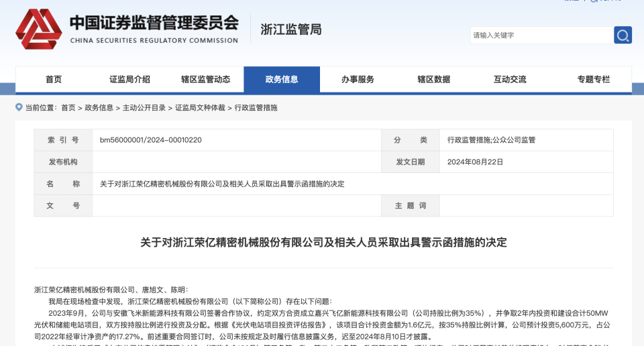Click addressee line 唐旭文、陈明
This screenshot has height=346, width=644.
111,290
